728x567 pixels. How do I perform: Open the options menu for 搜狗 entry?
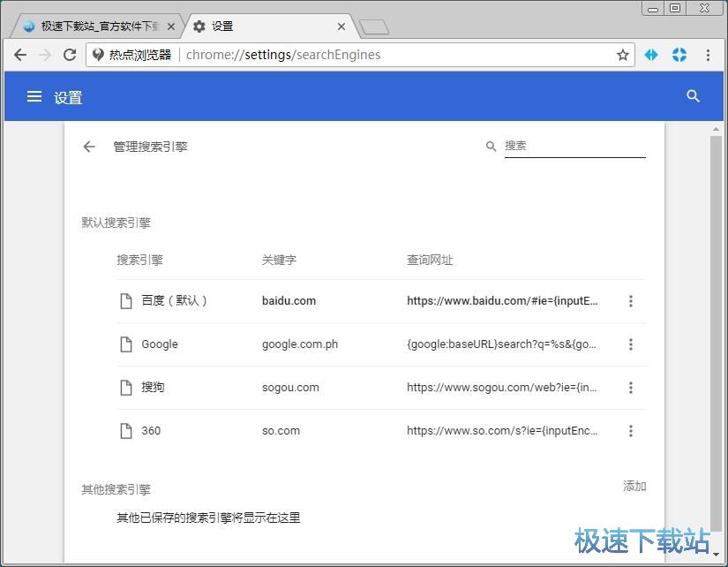pos(631,387)
